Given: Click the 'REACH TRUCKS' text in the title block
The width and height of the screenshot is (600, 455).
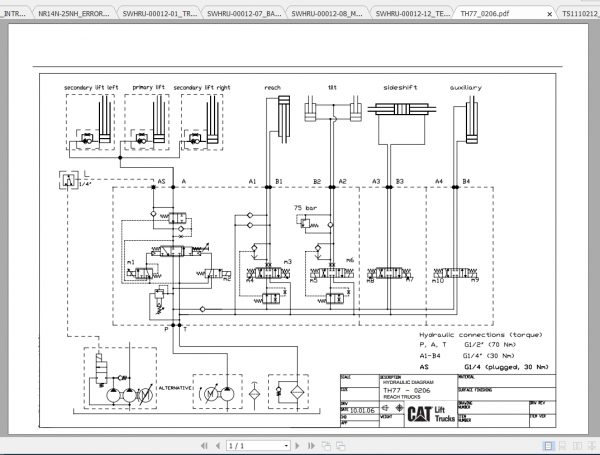Looking at the screenshot, I should 402,397.
